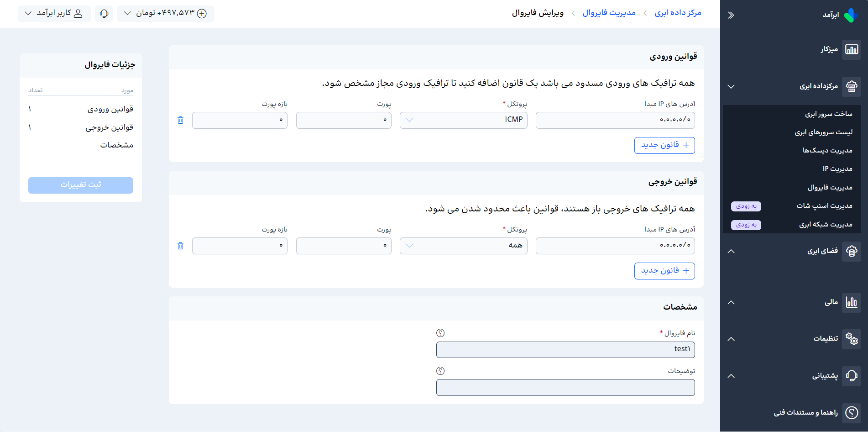Collapse the sidebar with double-arrow icon
Viewport: 868px width, 432px height.
(x=731, y=15)
